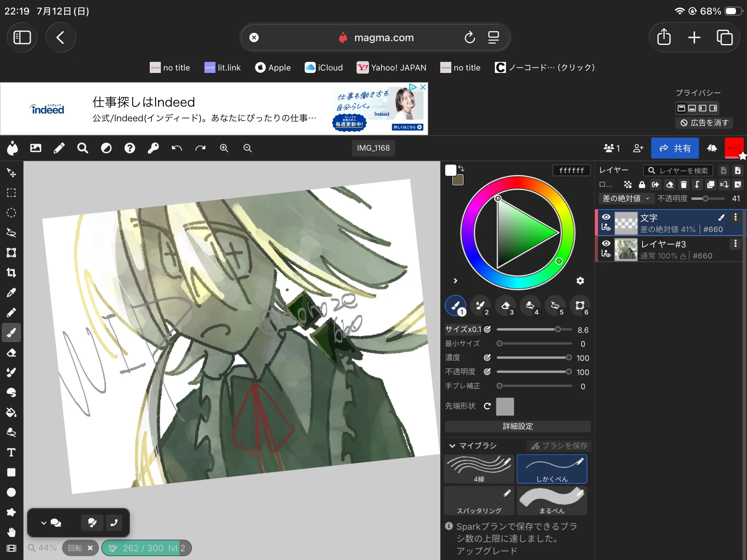The image size is (747, 560).
Task: Click the white foreground color swatch
Action: pos(451,170)
